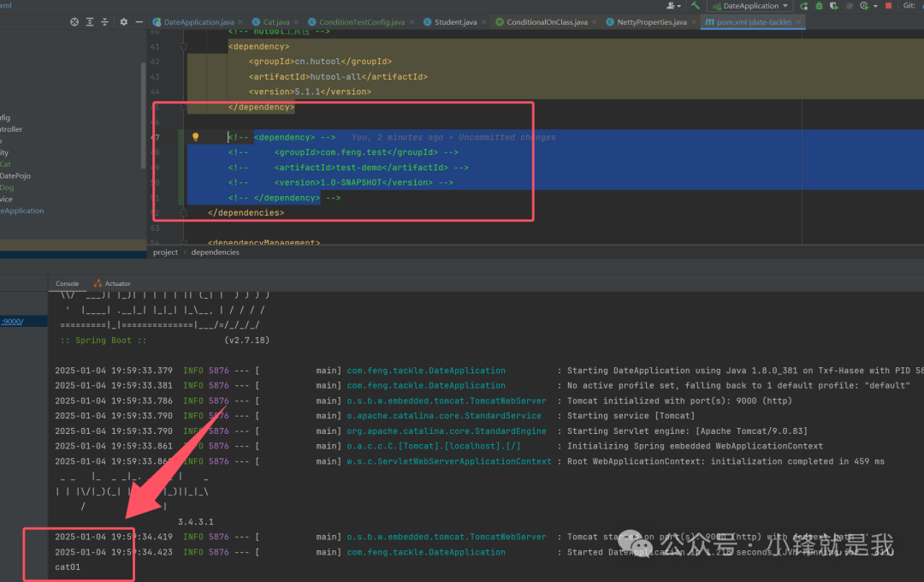Fold the dependency block at line 41
The height and width of the screenshot is (582, 924).
tap(184, 47)
